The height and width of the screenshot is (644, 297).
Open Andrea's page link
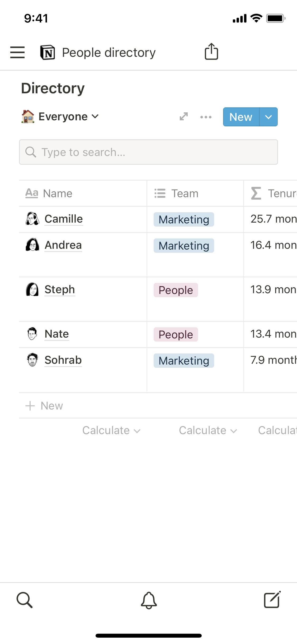point(63,245)
